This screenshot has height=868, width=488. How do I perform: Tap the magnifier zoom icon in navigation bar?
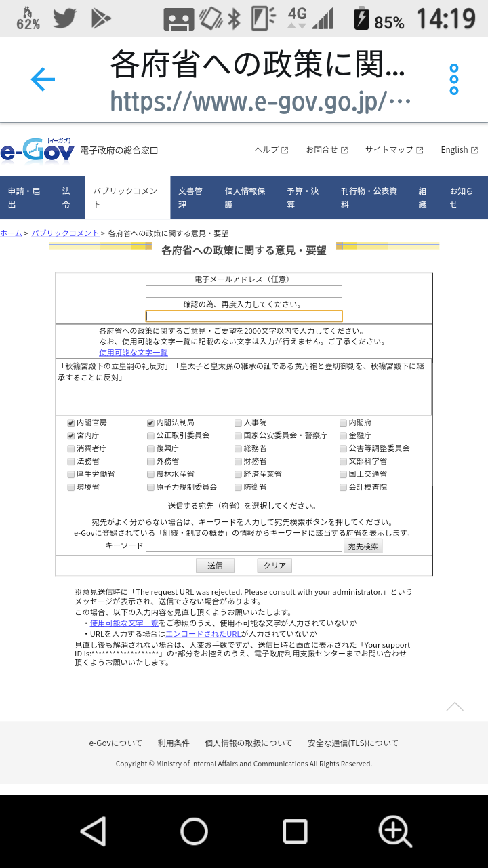[395, 831]
